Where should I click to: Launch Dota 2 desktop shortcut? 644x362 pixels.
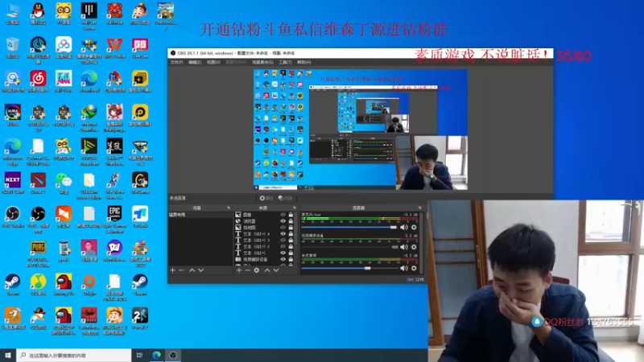click(38, 183)
